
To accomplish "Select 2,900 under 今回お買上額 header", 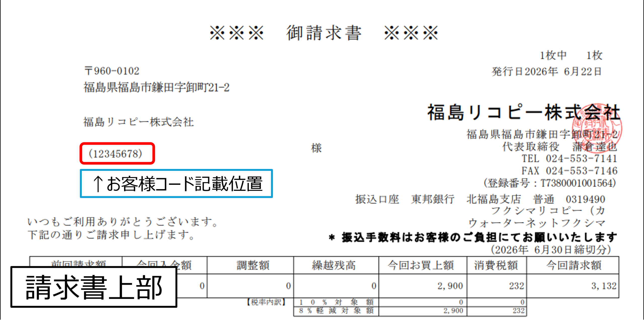I will tap(450, 286).
